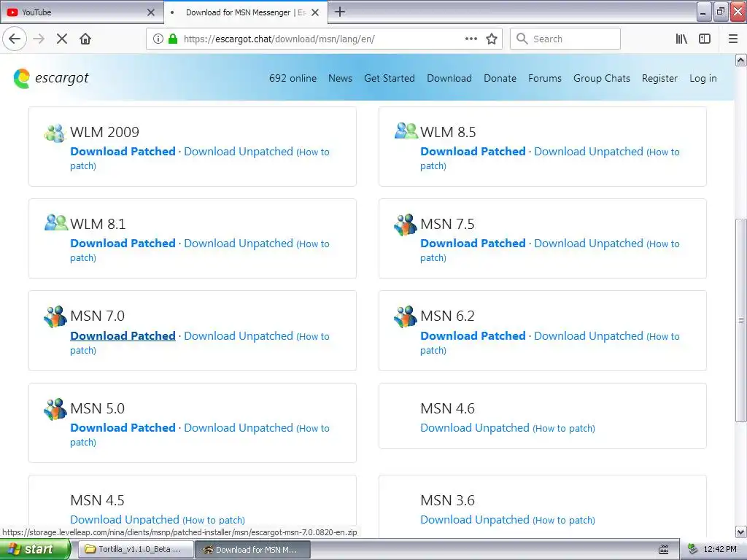The image size is (747, 560).
Task: Click the forward navigation arrow
Action: click(x=39, y=39)
